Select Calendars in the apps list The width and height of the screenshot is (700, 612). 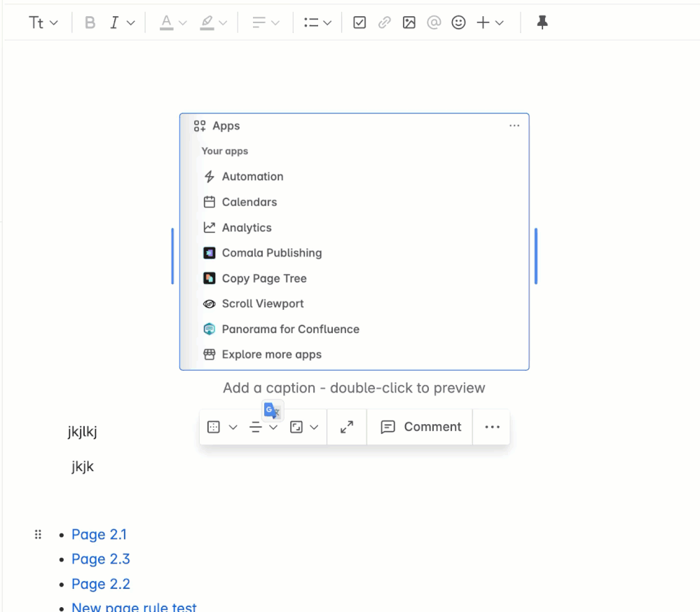coord(249,202)
